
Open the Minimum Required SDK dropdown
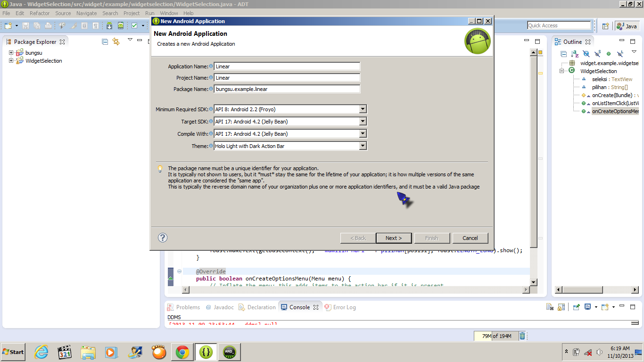[x=363, y=109]
